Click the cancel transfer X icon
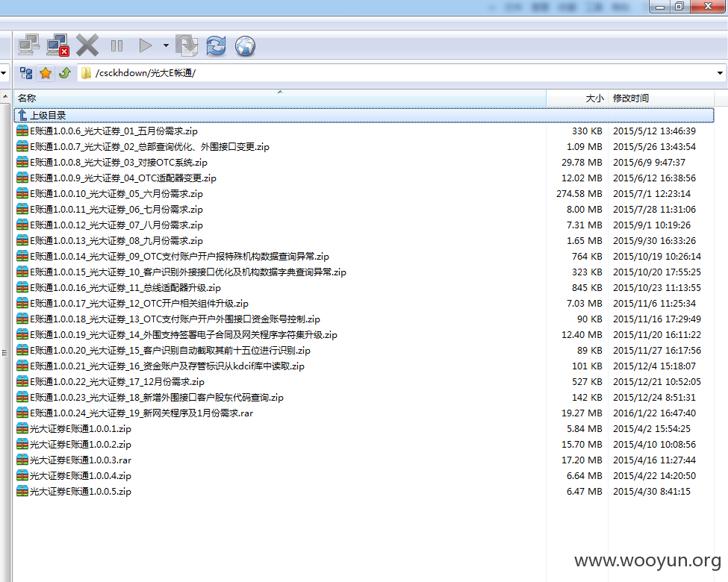728x582 pixels. (87, 46)
